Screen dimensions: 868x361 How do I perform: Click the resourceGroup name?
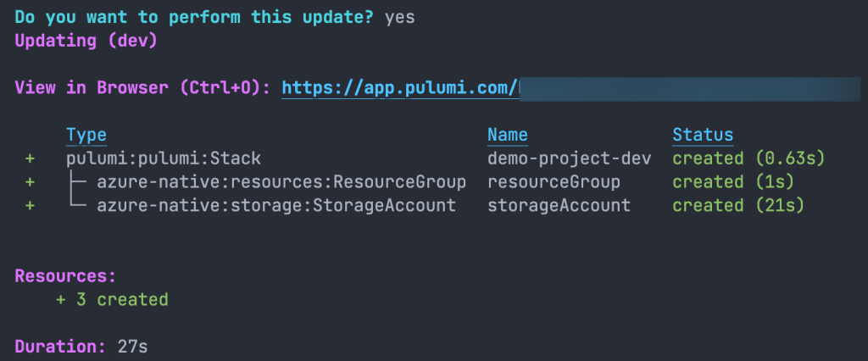point(554,182)
